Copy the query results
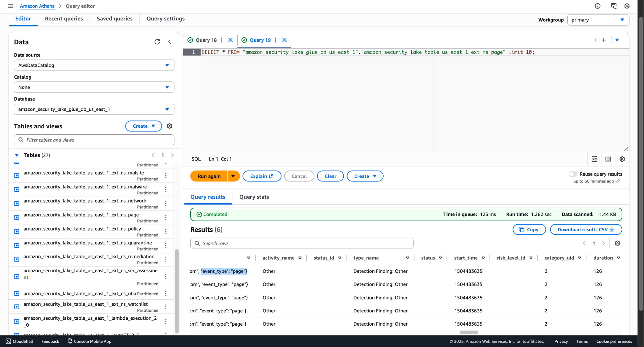The height and width of the screenshot is (347, 644). tap(529, 230)
